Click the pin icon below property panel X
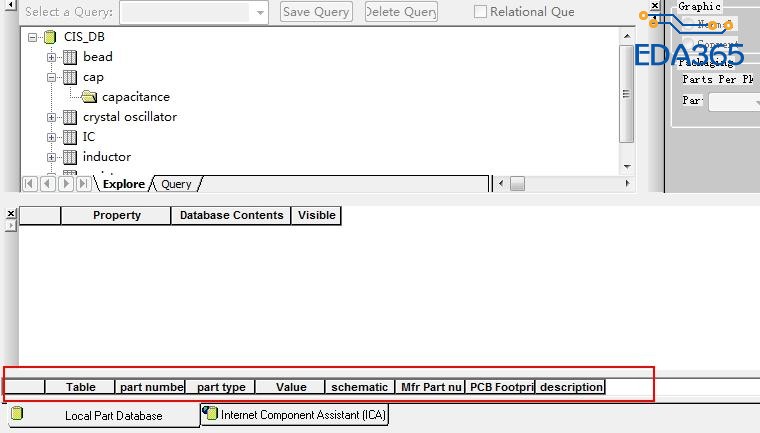The image size is (760, 433). coord(11,226)
